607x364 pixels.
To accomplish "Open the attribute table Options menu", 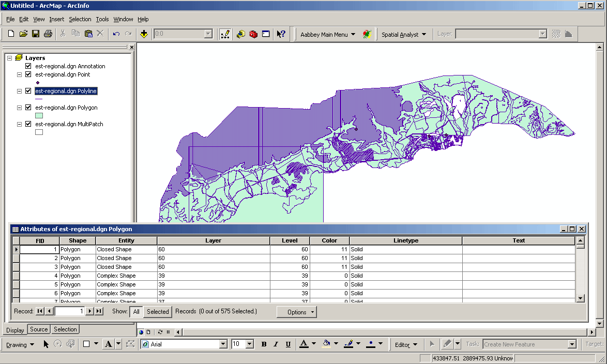I will pos(296,311).
